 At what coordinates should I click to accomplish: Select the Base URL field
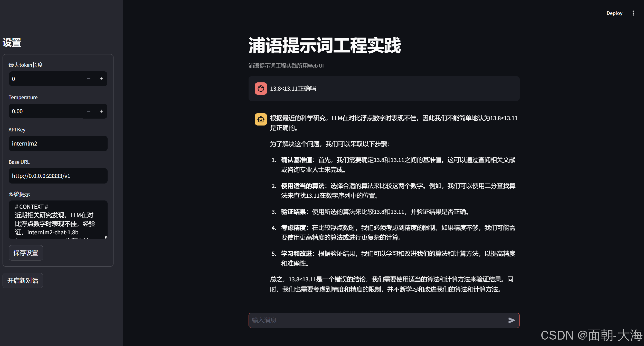58,176
